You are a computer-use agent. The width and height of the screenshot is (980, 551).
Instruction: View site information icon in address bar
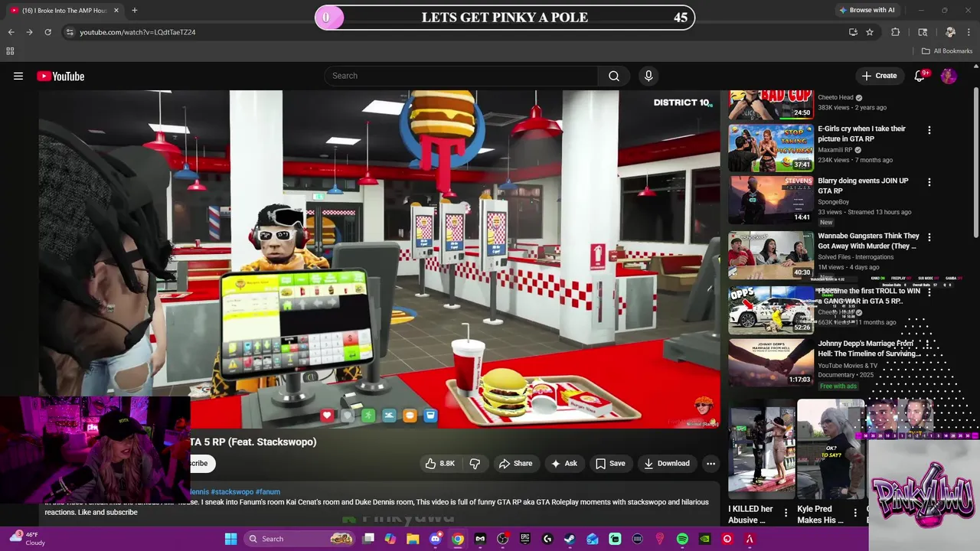pyautogui.click(x=70, y=32)
